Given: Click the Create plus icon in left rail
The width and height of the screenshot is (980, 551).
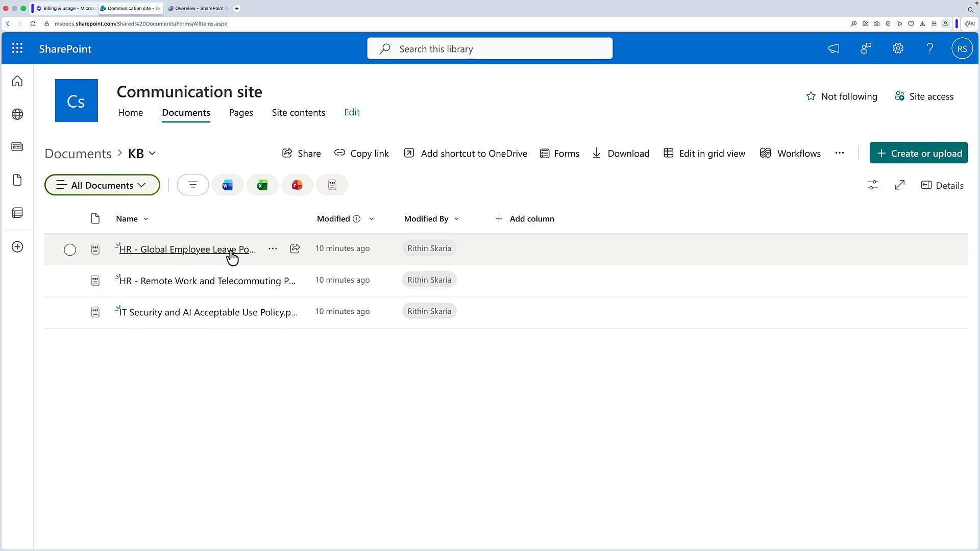Looking at the screenshot, I should pyautogui.click(x=17, y=247).
